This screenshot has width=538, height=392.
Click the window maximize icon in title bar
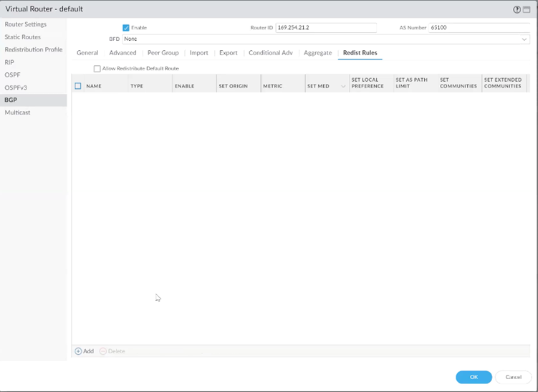tap(527, 9)
